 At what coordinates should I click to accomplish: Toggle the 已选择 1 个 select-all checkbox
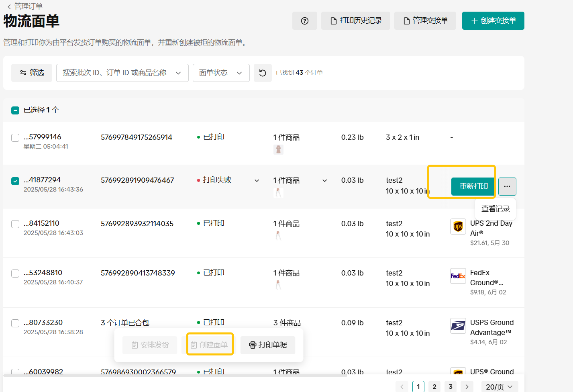coord(15,110)
